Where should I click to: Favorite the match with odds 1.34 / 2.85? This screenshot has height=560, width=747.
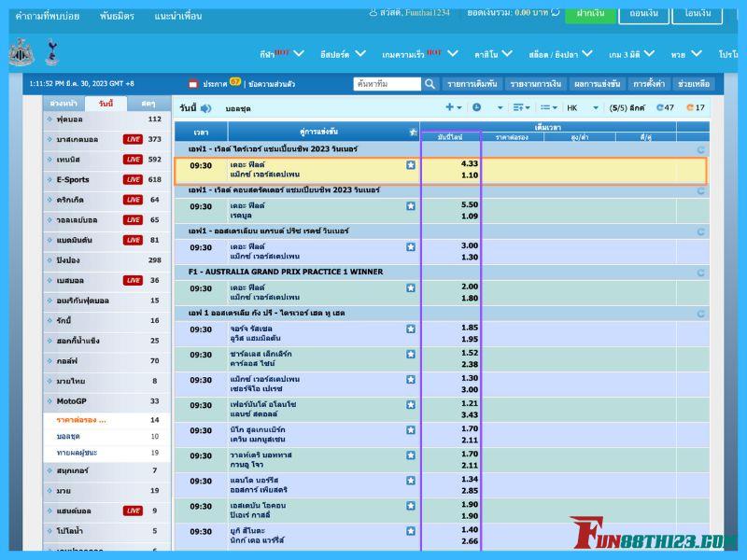click(x=411, y=480)
